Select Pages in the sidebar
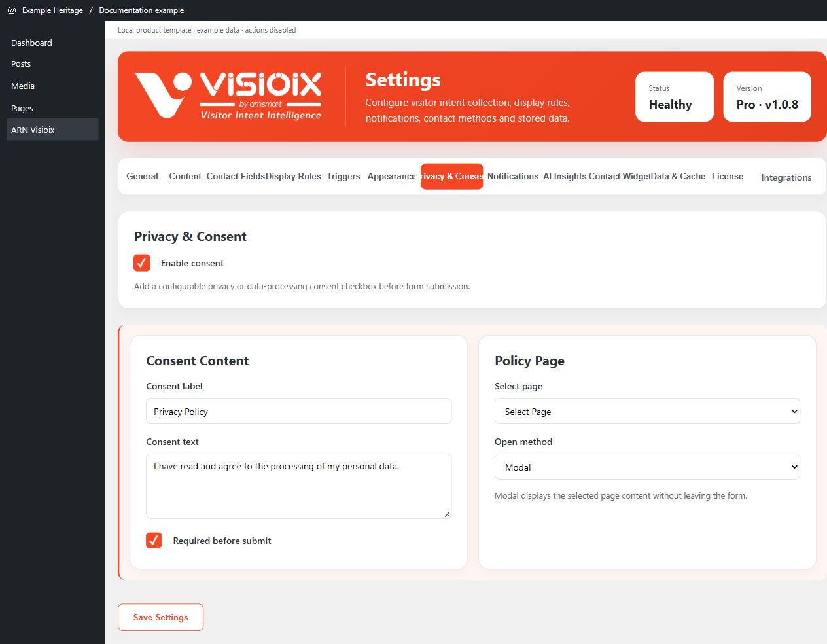 [22, 108]
